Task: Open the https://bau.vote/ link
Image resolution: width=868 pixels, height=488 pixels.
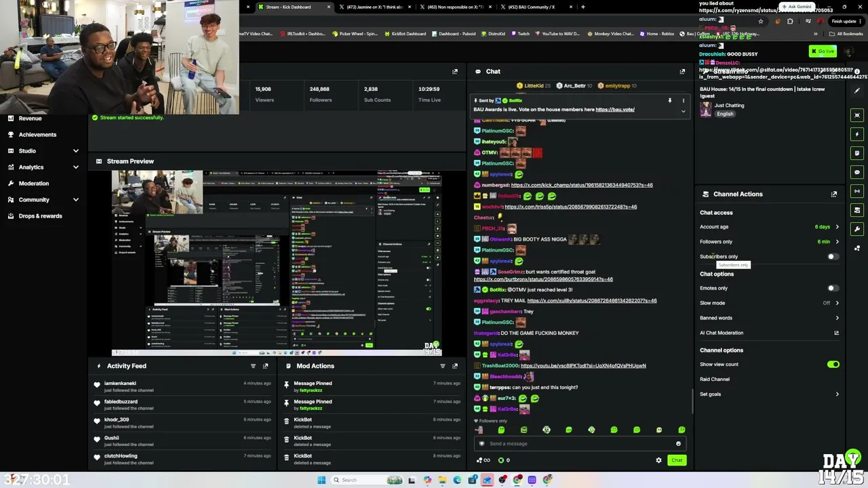Action: 615,110
